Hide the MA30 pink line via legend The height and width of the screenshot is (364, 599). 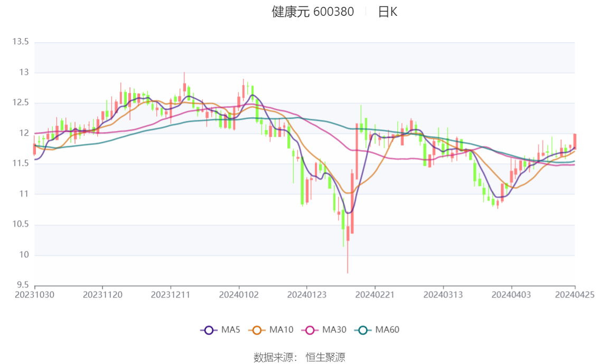coord(310,330)
